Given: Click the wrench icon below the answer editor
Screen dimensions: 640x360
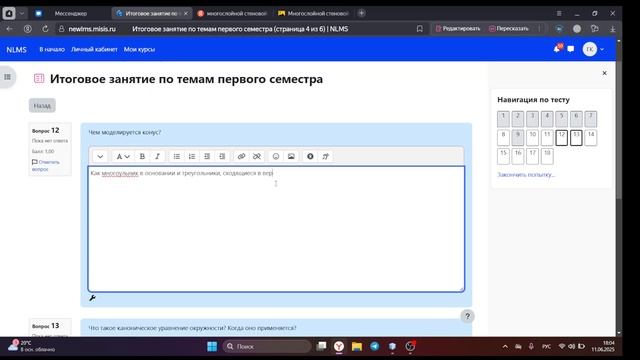Looking at the screenshot, I should tap(92, 298).
